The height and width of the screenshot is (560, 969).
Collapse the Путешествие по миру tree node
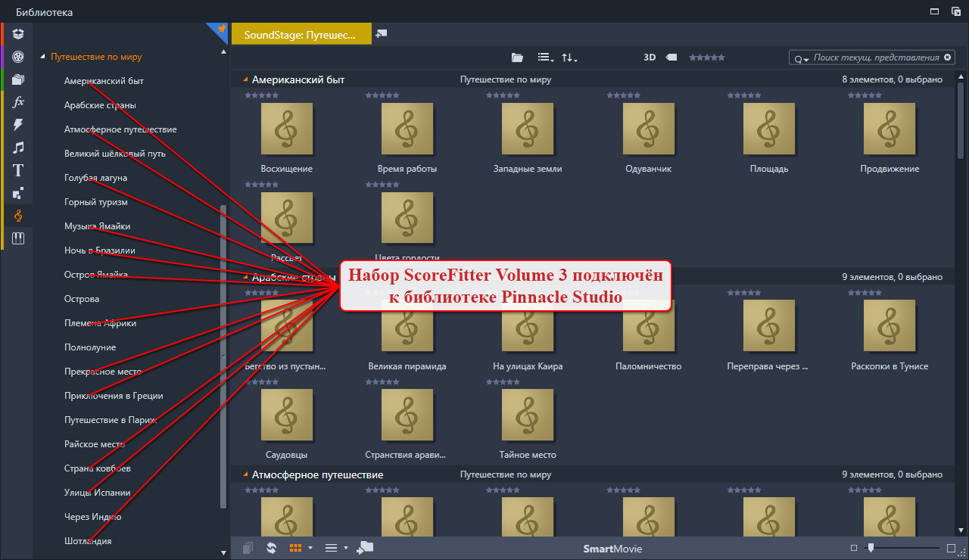tap(43, 57)
